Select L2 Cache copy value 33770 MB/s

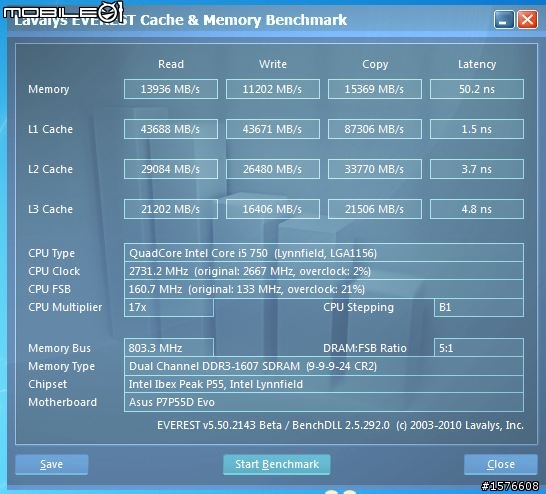pos(375,169)
